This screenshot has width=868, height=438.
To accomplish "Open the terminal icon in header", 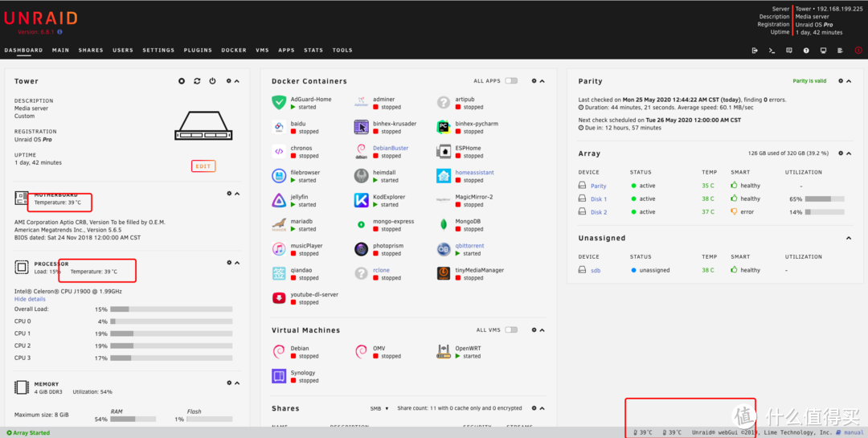I will pos(772,50).
